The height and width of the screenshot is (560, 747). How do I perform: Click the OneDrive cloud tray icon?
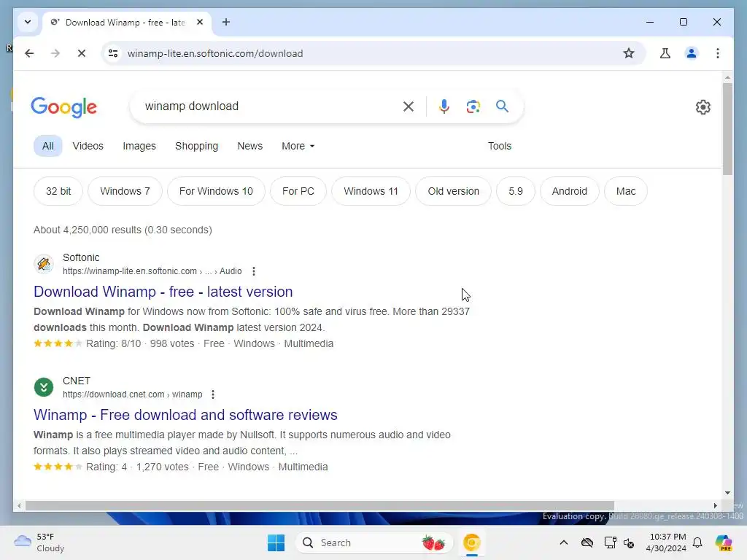tap(587, 542)
